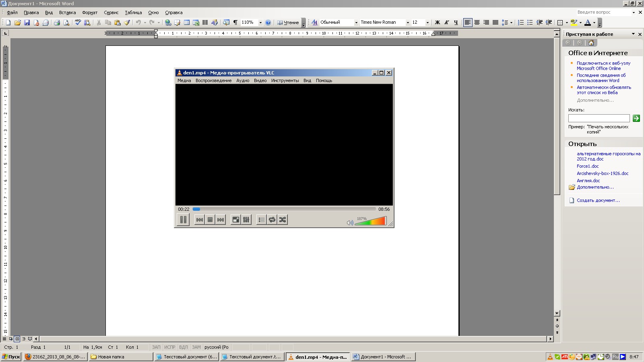
Task: Open Times New Roman font dropdown
Action: click(408, 23)
